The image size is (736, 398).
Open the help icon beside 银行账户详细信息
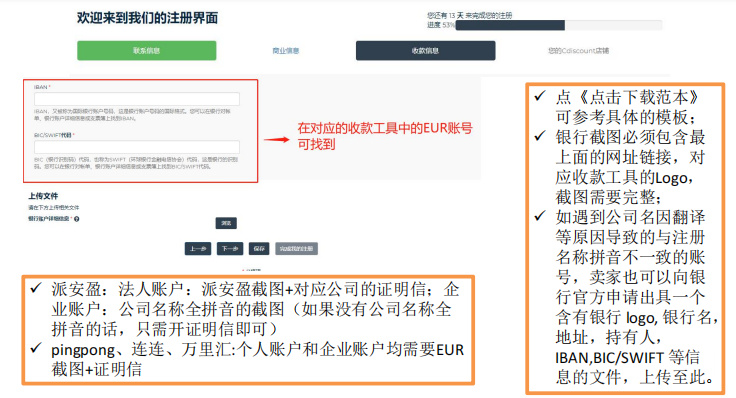coord(77,219)
